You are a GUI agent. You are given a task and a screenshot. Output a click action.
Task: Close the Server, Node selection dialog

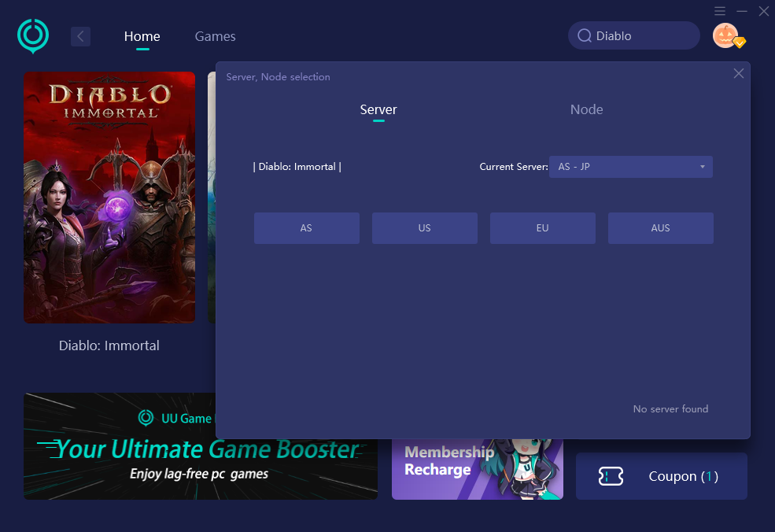tap(739, 74)
